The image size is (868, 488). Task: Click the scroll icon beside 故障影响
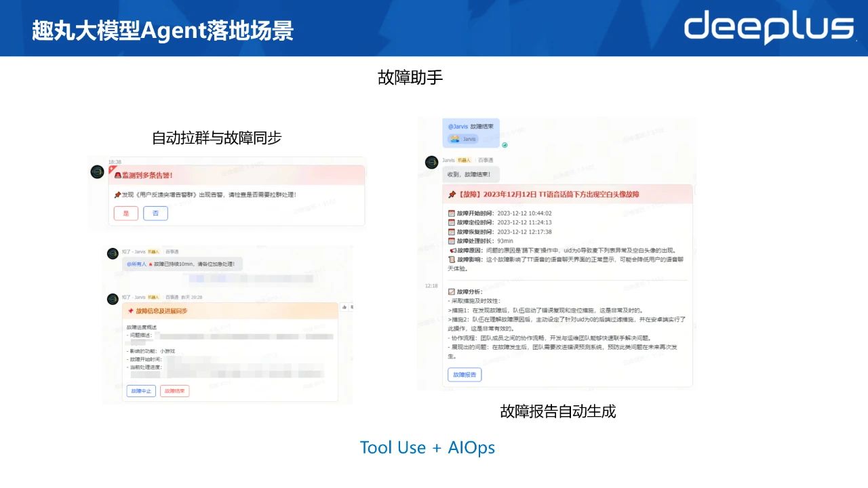coord(452,260)
